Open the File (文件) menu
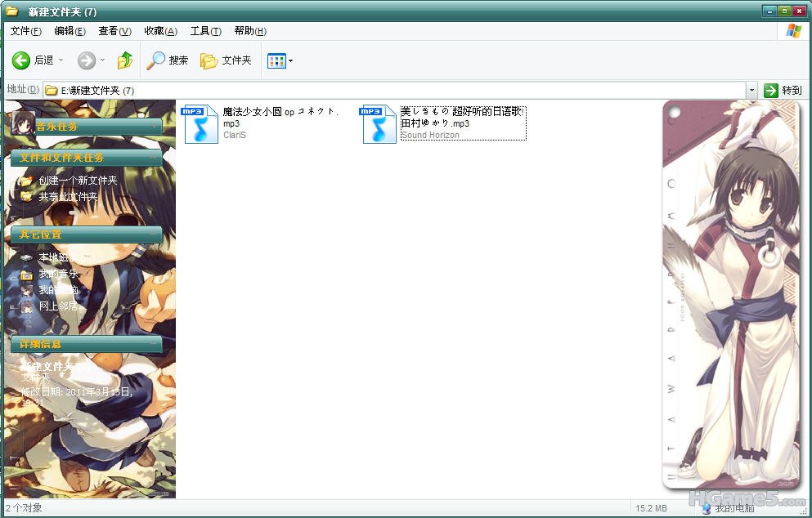Screen dimensions: 812x518 tap(25, 31)
